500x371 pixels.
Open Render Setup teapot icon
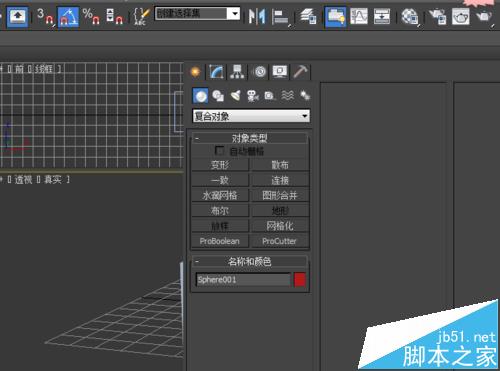(x=438, y=17)
